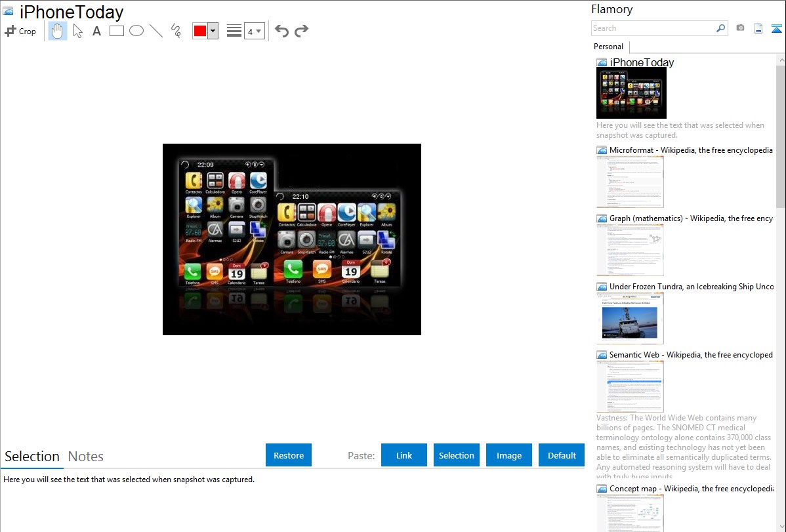Open the Semantic Web snapshot thumbnail
The image size is (786, 532).
tap(630, 386)
